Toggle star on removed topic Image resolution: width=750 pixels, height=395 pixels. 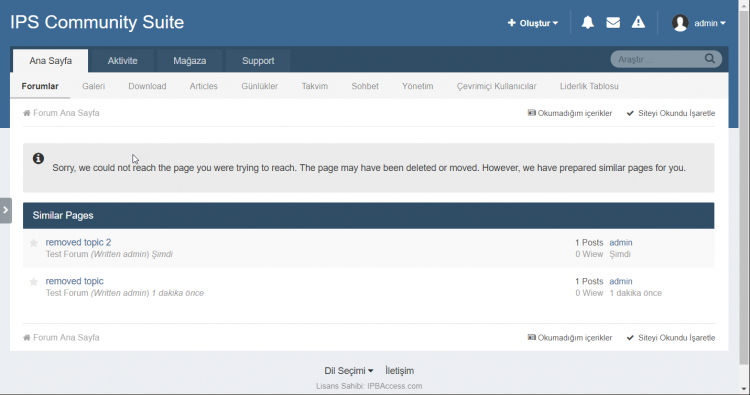[x=33, y=282]
